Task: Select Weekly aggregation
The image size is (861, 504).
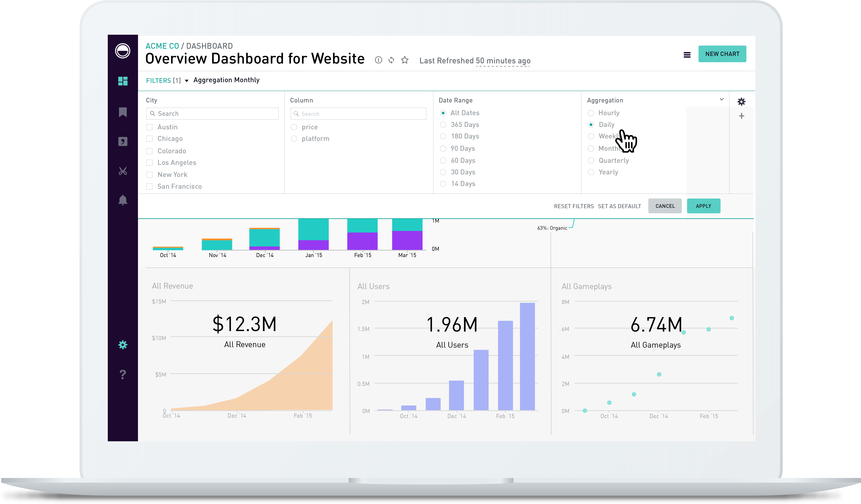Action: pyautogui.click(x=591, y=136)
